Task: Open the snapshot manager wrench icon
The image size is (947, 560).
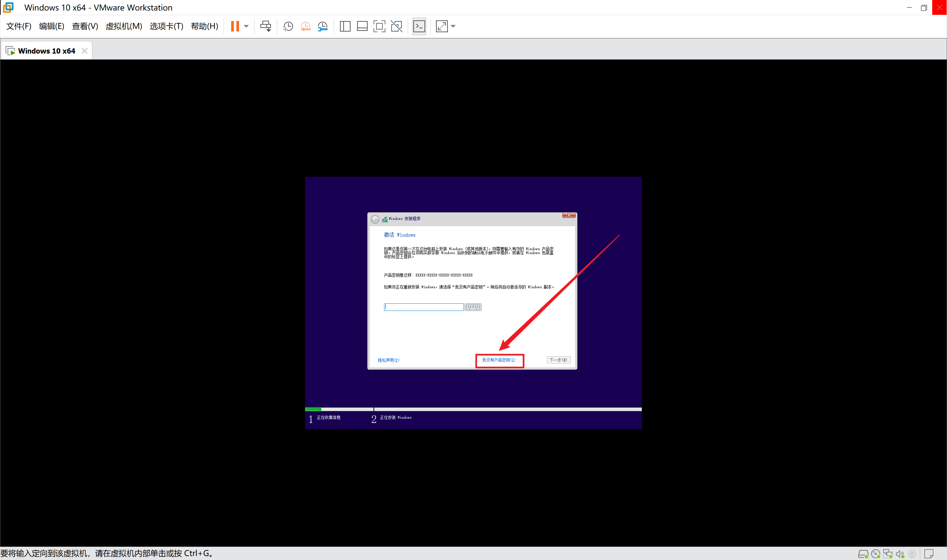Action: (x=322, y=26)
